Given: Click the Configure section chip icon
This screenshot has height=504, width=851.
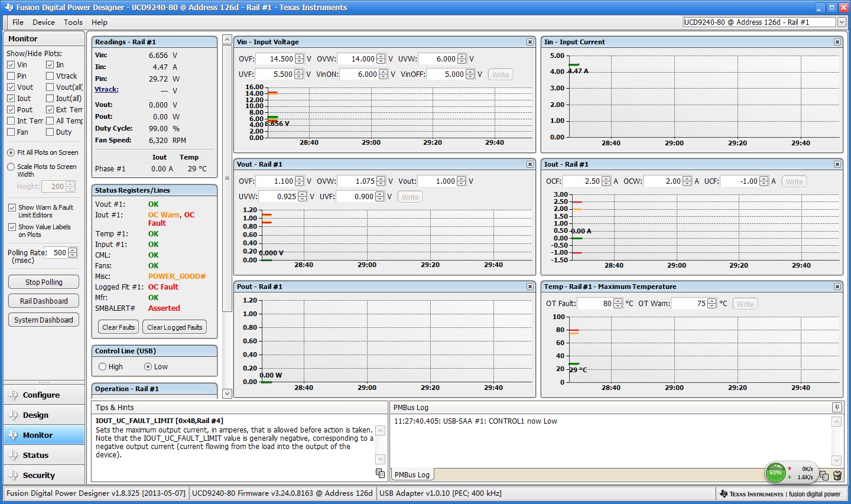Looking at the screenshot, I should click(13, 395).
